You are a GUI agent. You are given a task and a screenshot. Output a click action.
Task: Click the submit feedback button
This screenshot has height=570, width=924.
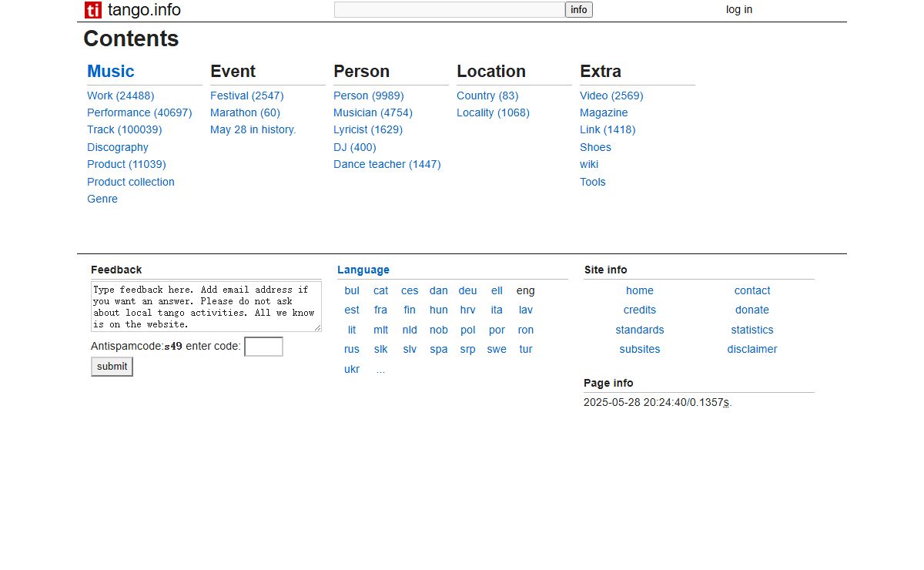coord(112,367)
